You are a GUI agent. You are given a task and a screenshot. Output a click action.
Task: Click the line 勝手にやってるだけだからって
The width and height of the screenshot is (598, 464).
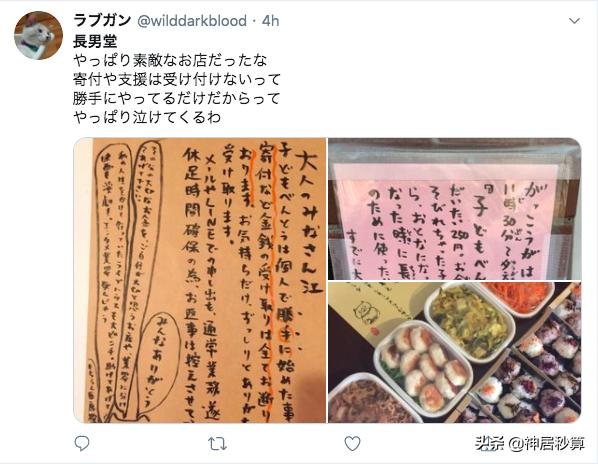pos(177,98)
